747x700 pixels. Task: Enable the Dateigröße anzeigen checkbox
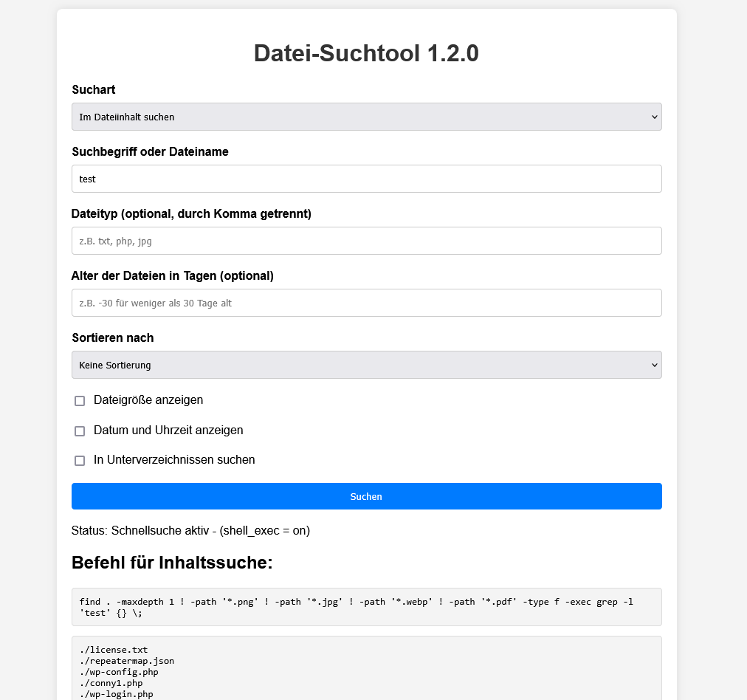click(80, 401)
